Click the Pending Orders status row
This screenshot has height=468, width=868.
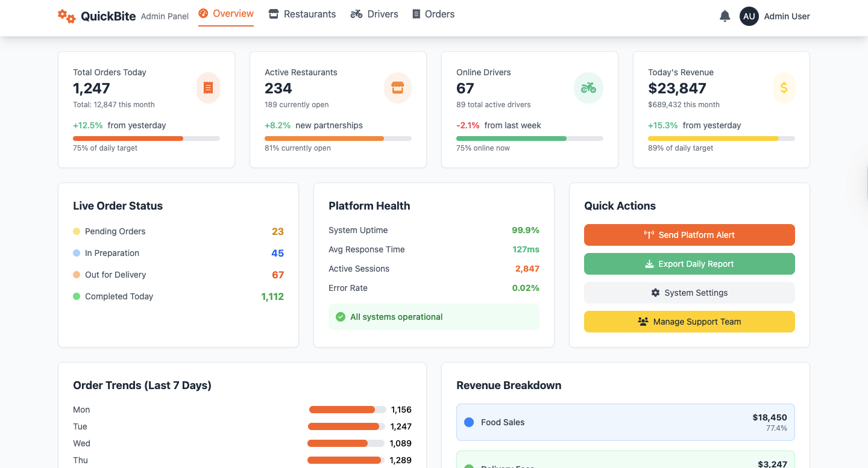click(178, 231)
